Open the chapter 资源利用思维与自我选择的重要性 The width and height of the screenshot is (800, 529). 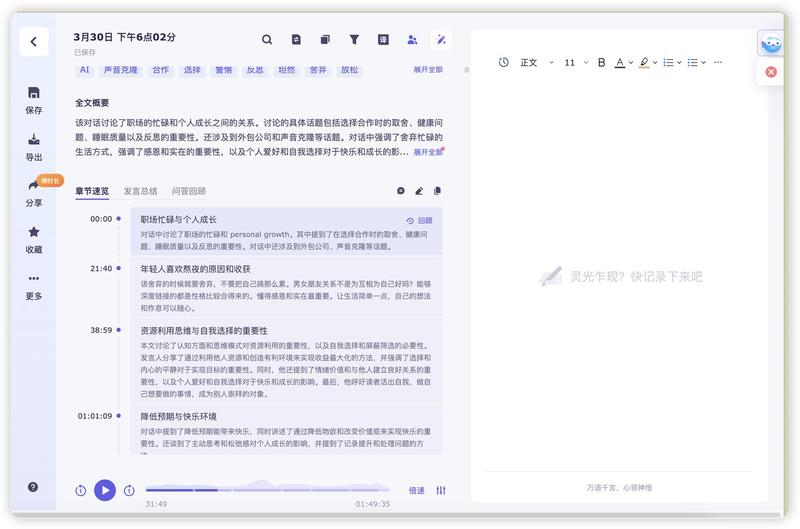pyautogui.click(x=287, y=361)
